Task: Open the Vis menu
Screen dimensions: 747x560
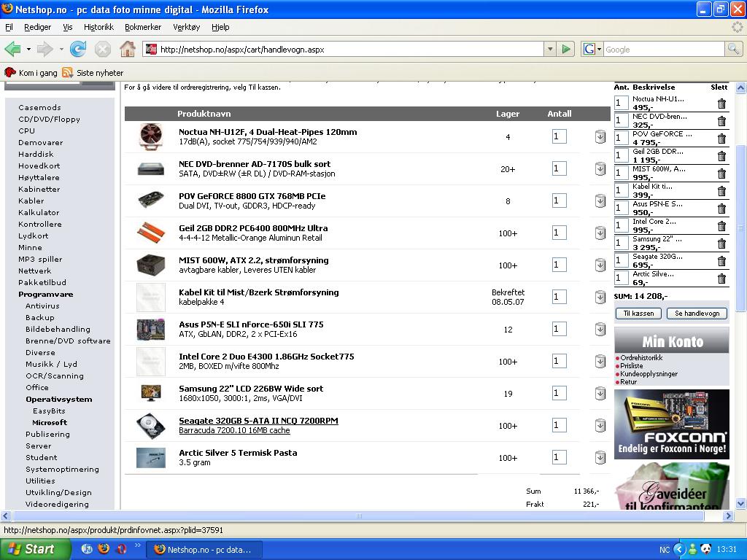Action: click(68, 27)
